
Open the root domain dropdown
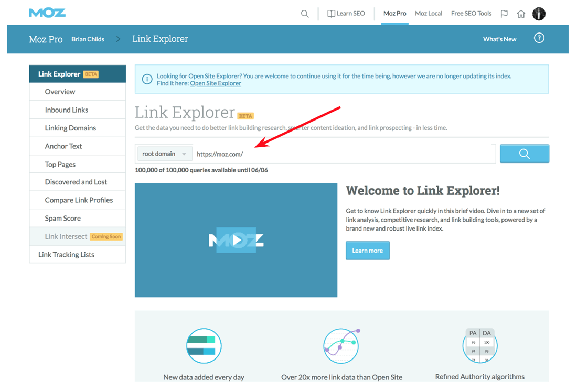pyautogui.click(x=164, y=154)
